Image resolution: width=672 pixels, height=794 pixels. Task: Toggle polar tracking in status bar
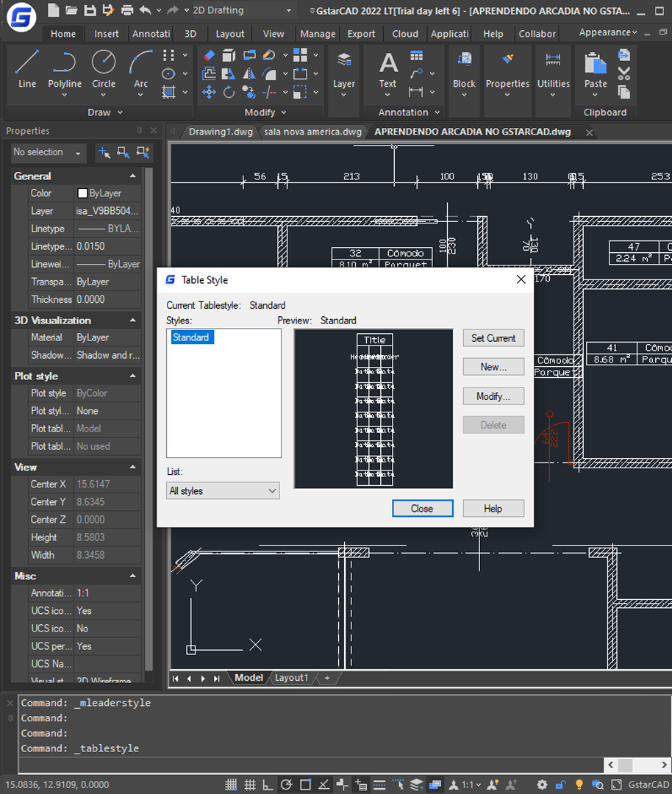[286, 785]
